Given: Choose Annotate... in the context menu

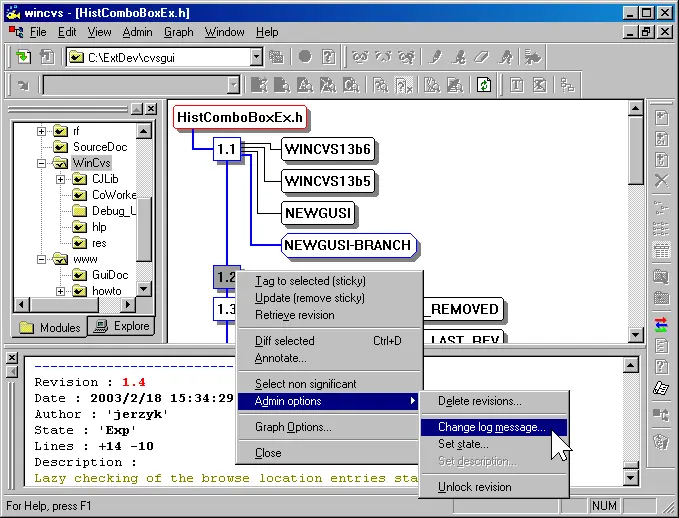Looking at the screenshot, I should tap(328, 358).
